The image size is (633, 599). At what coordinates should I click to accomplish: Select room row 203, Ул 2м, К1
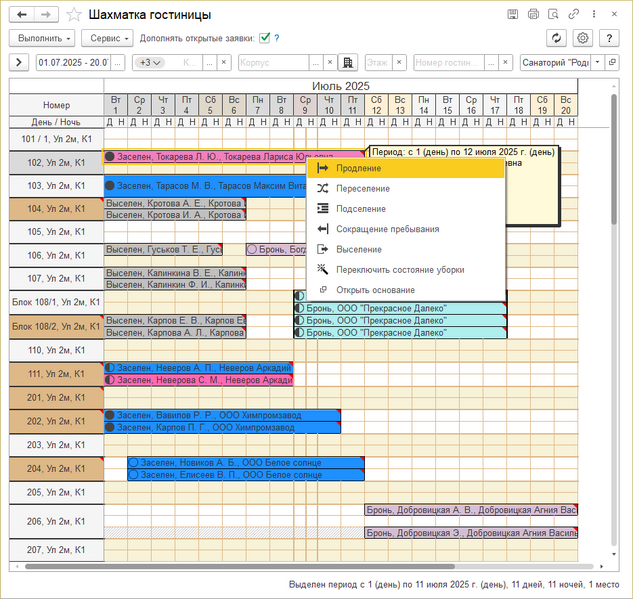tap(57, 445)
